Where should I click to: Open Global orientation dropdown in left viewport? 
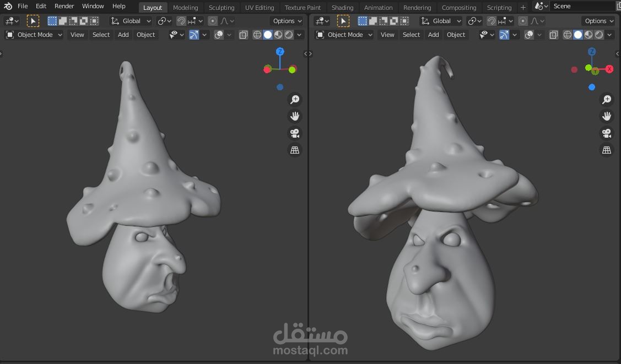point(131,21)
